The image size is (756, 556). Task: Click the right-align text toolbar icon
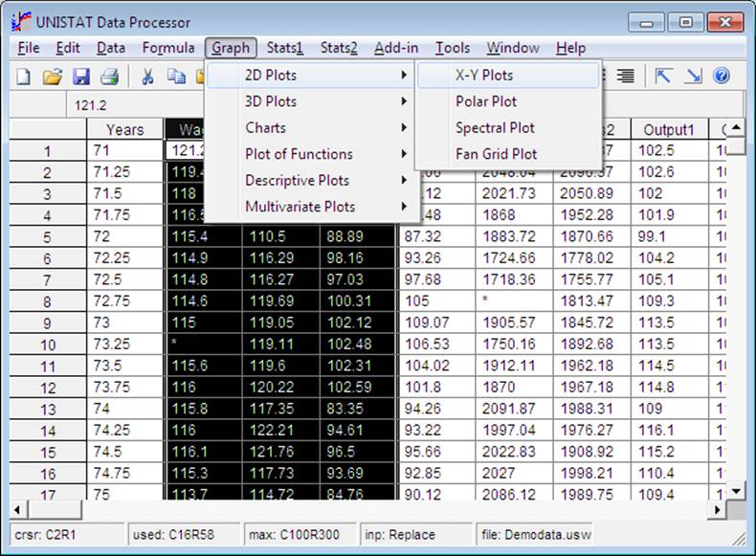[x=626, y=76]
